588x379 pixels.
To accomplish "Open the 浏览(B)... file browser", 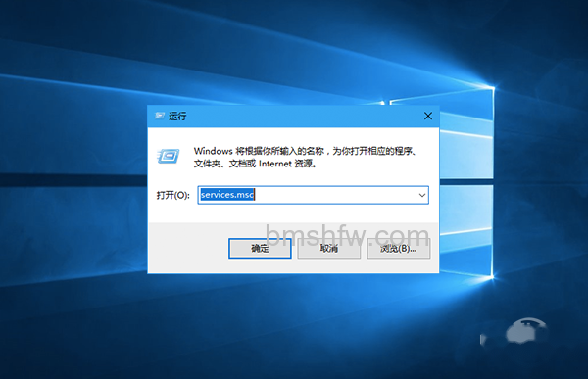I will coord(398,248).
